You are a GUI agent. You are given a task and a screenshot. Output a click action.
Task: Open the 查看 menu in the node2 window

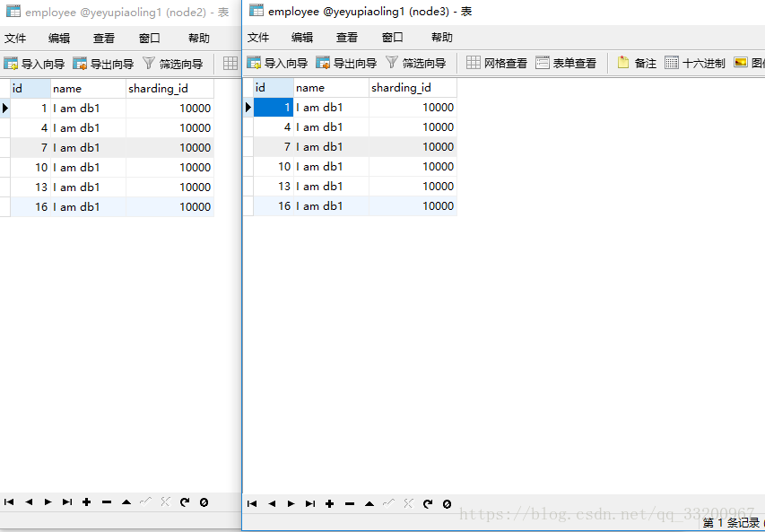[x=104, y=39]
